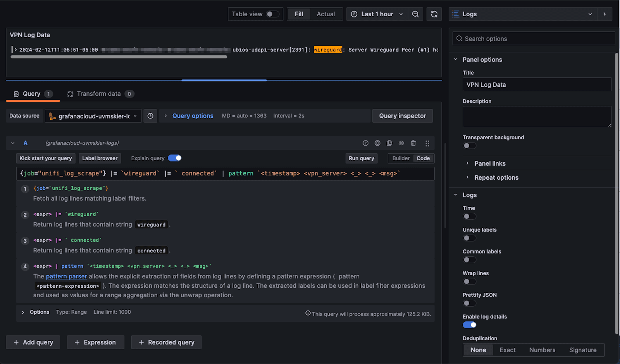Select Fill panel sizing
This screenshot has width=620, height=364.
point(299,14)
